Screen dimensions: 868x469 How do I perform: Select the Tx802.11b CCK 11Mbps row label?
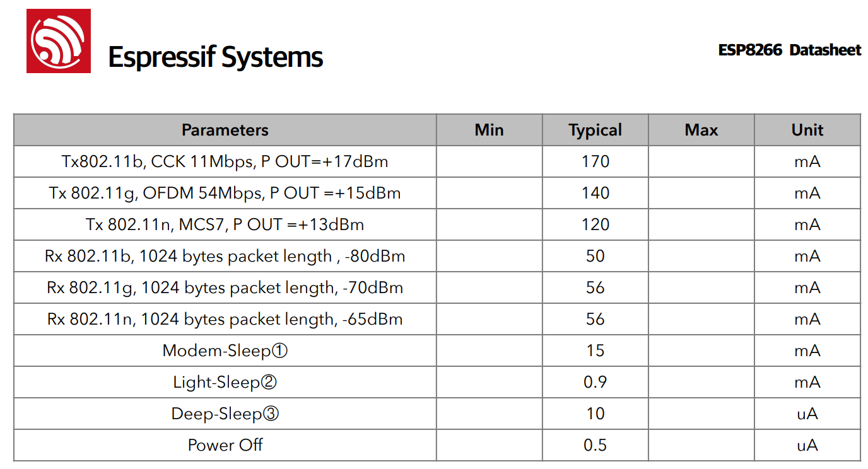(x=225, y=161)
